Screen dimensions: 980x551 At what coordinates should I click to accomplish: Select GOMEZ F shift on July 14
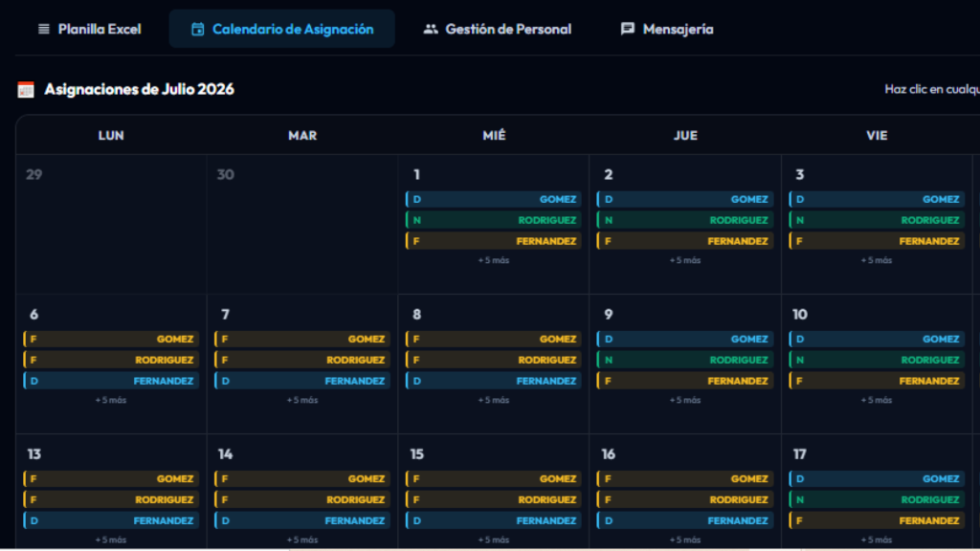[302, 479]
